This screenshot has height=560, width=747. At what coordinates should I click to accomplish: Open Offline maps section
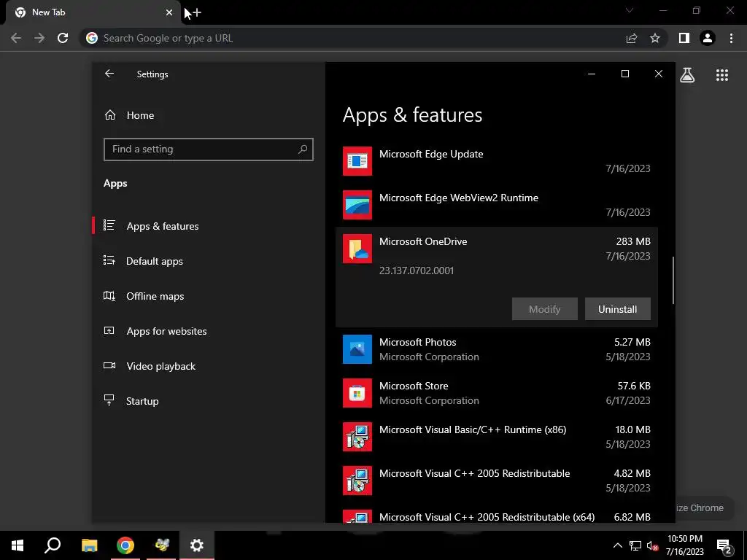click(x=155, y=296)
